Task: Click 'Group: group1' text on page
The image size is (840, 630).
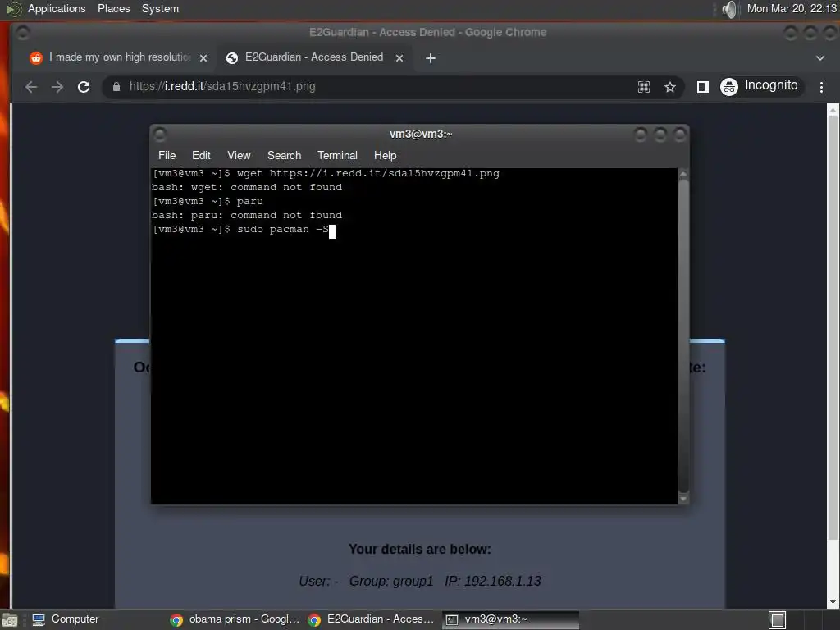Action: [x=391, y=582]
